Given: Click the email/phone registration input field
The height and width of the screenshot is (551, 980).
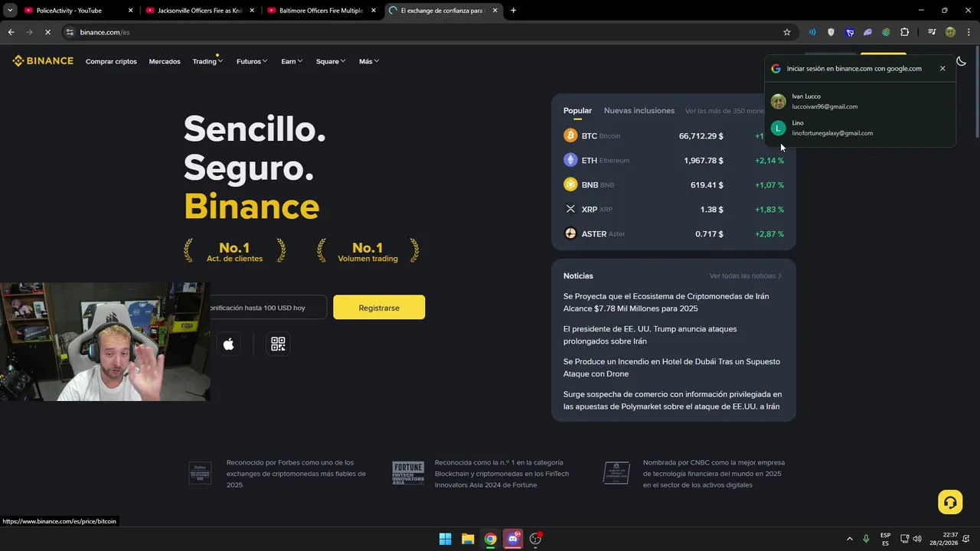Looking at the screenshot, I should point(268,307).
